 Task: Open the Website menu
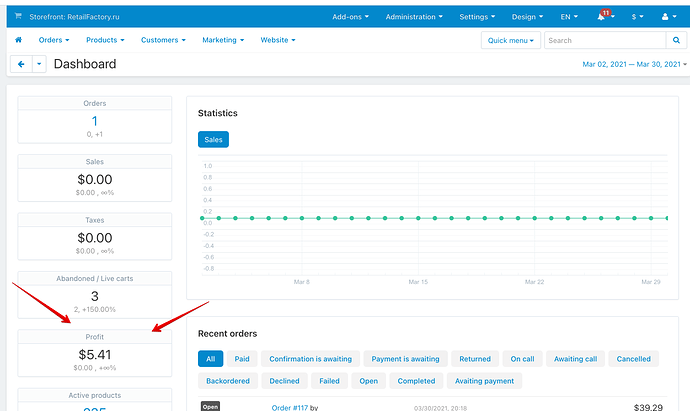pyautogui.click(x=278, y=40)
